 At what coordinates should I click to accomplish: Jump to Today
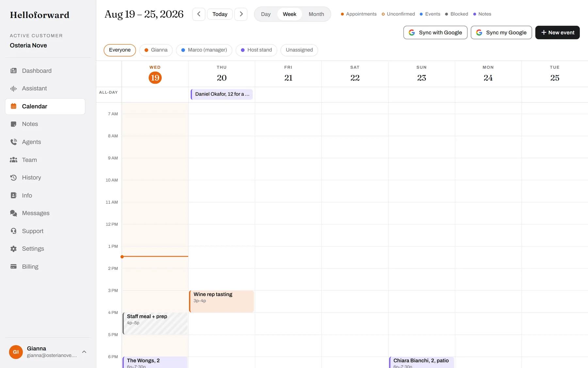pos(220,14)
